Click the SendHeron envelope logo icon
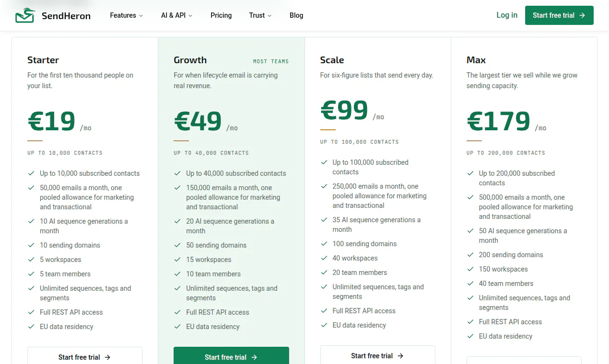This screenshot has width=609, height=364. 25,15
